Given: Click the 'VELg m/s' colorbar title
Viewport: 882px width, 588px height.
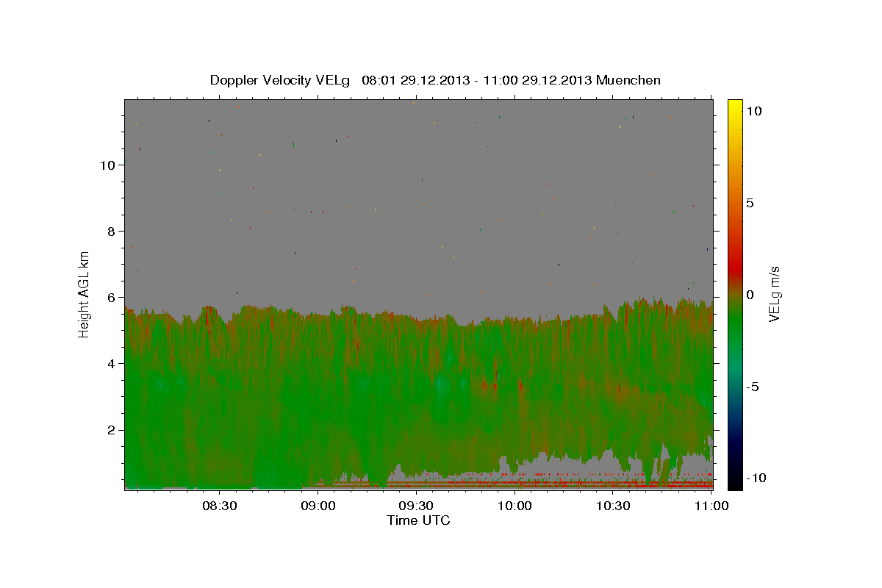Looking at the screenshot, I should point(774,294).
